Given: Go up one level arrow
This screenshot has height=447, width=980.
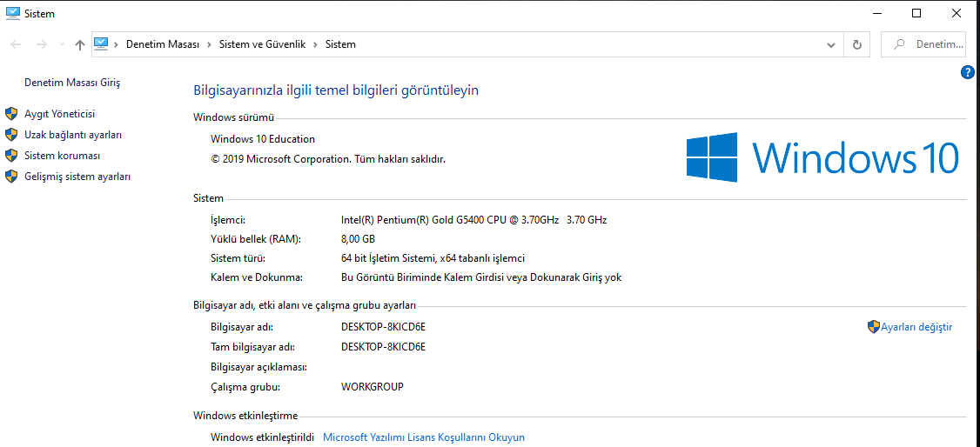Looking at the screenshot, I should click(x=79, y=44).
